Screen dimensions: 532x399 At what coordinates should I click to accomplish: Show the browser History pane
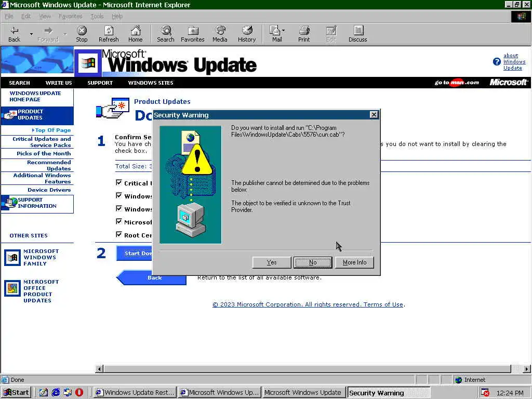(x=247, y=34)
